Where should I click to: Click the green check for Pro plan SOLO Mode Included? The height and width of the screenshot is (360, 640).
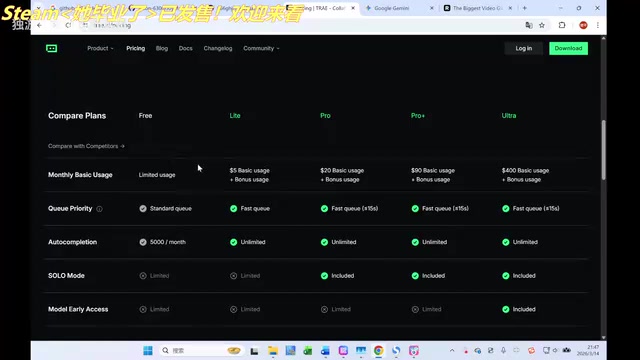324,276
